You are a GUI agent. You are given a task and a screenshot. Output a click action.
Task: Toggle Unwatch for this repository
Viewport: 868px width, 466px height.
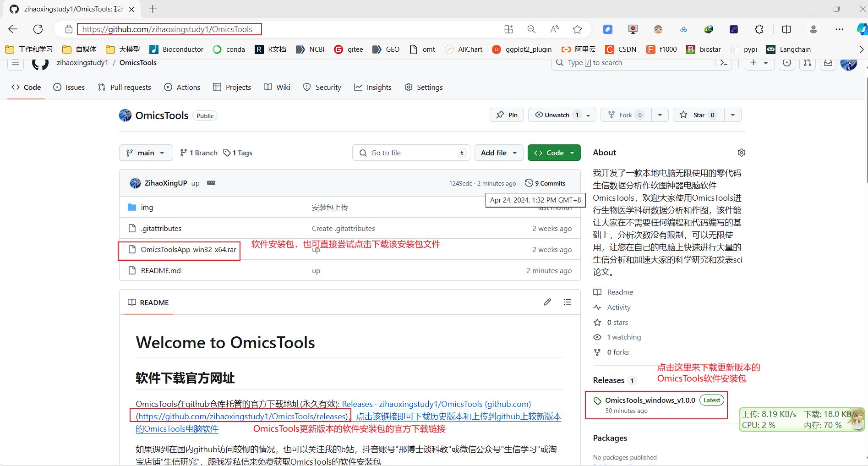click(557, 115)
